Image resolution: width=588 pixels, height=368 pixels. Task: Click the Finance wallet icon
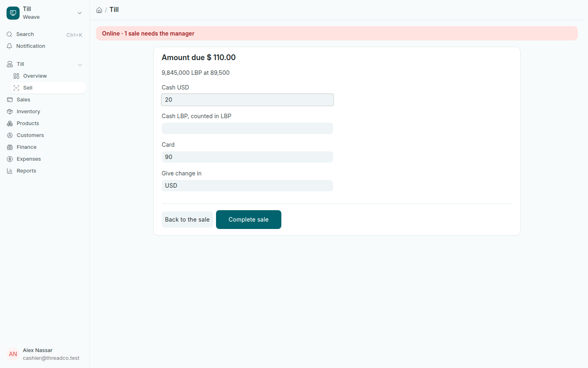(x=10, y=147)
